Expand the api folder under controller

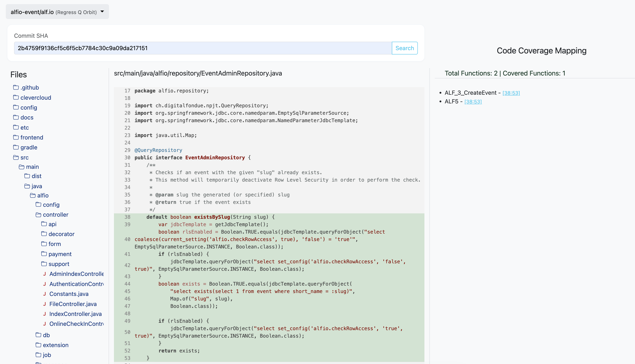[52, 224]
